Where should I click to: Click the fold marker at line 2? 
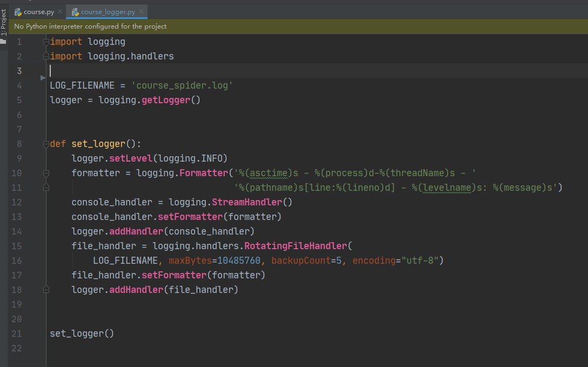tap(46, 56)
